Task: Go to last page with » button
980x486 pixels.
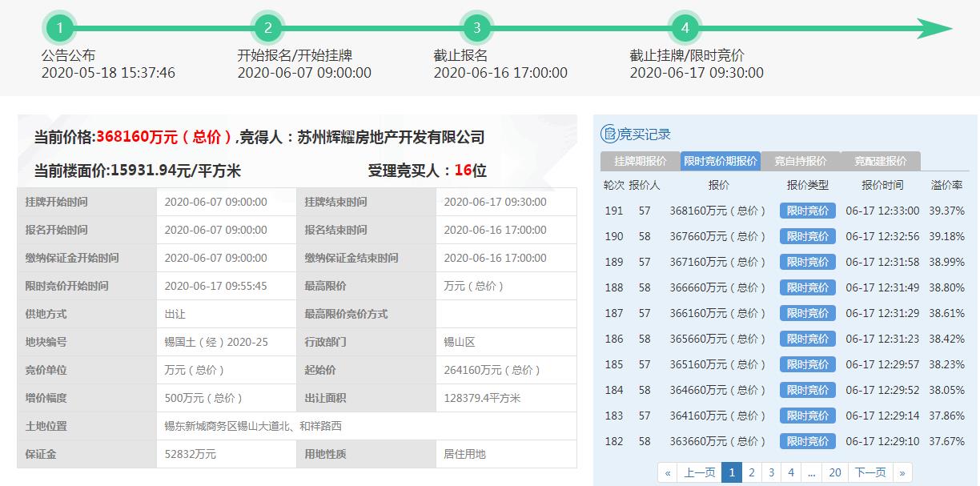Action: (x=902, y=472)
